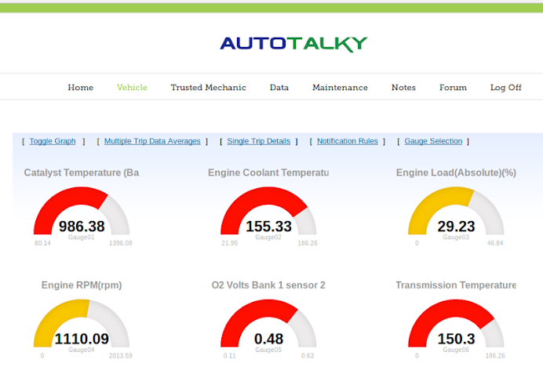Click the 2013.59 maximum value

point(121,356)
